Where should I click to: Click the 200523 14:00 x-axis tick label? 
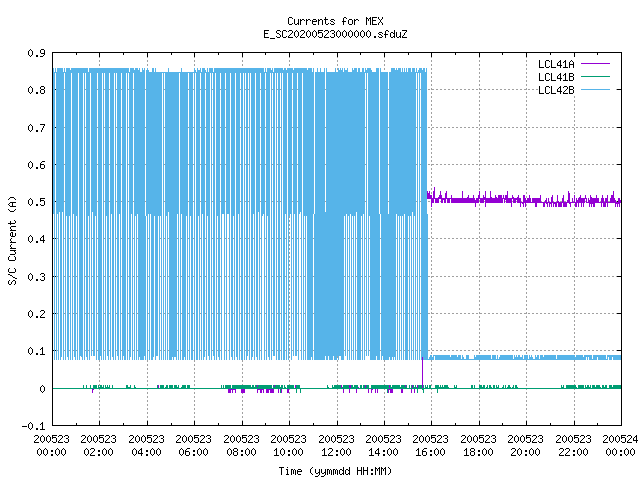point(383,445)
